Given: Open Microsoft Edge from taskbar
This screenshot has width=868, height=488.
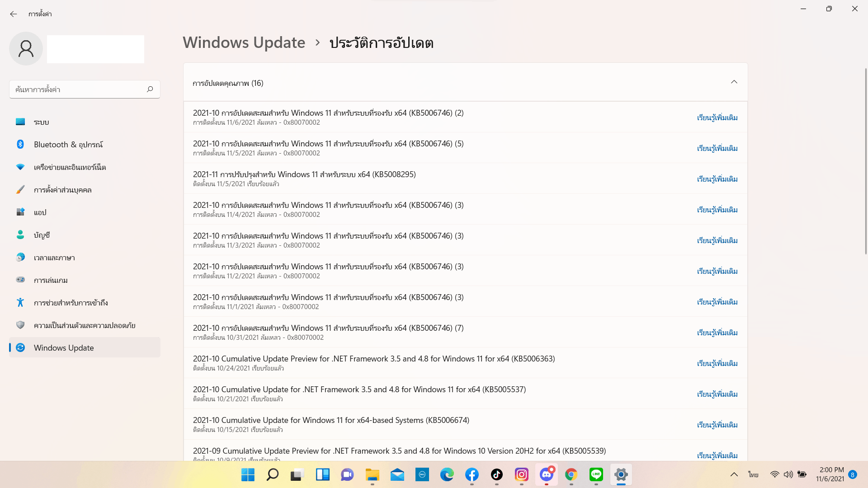Looking at the screenshot, I should click(x=447, y=474).
